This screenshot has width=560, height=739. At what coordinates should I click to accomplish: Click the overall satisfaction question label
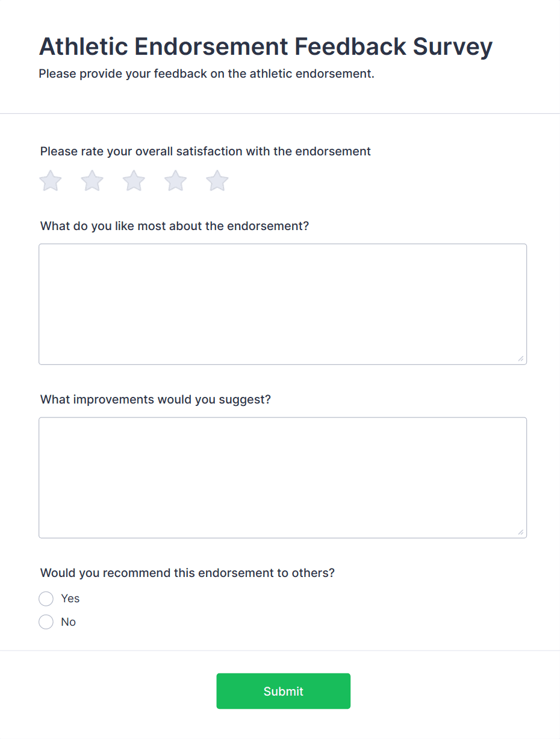click(x=205, y=152)
